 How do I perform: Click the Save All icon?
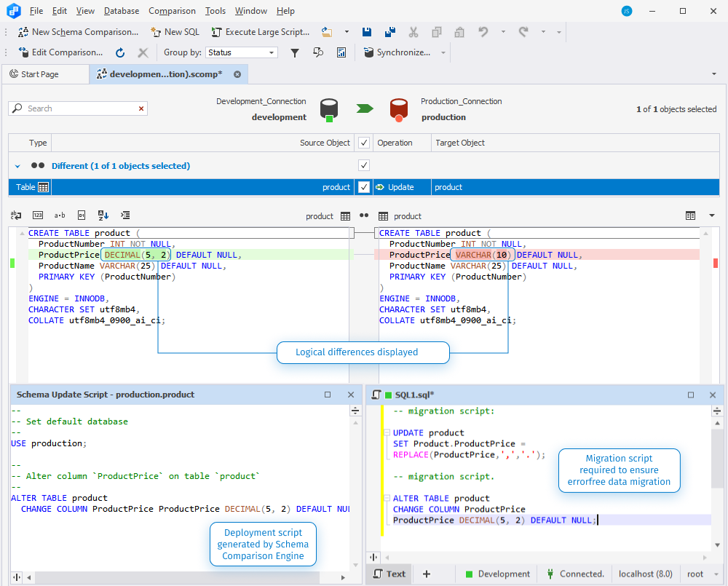point(390,31)
